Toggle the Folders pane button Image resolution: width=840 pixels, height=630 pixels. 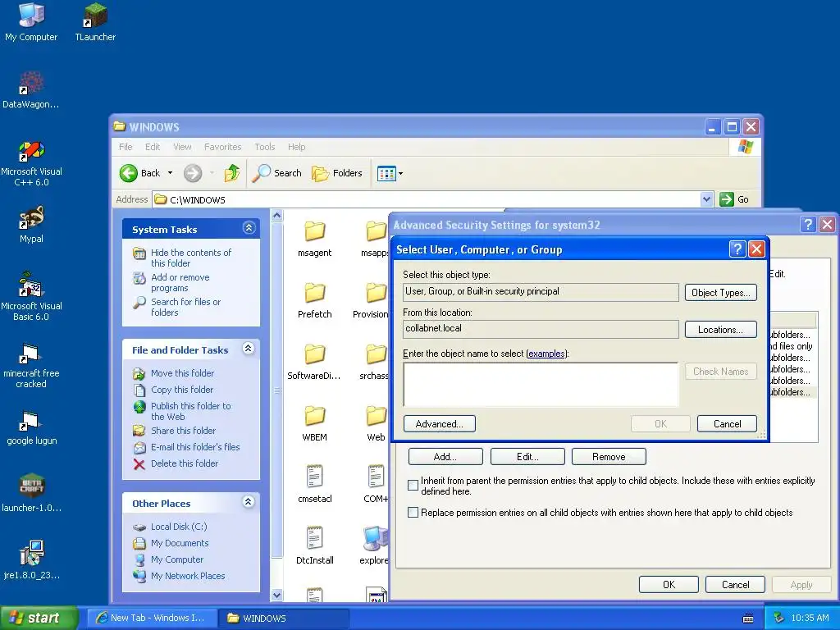pos(337,173)
